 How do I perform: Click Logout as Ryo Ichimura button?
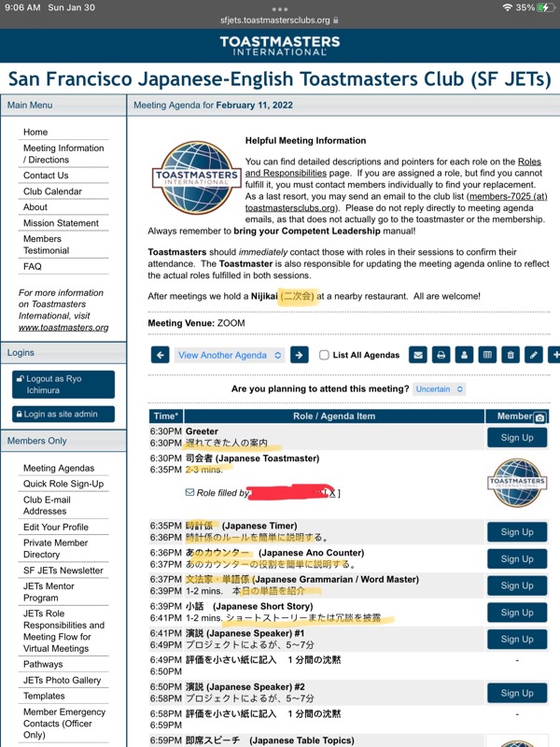point(63,384)
